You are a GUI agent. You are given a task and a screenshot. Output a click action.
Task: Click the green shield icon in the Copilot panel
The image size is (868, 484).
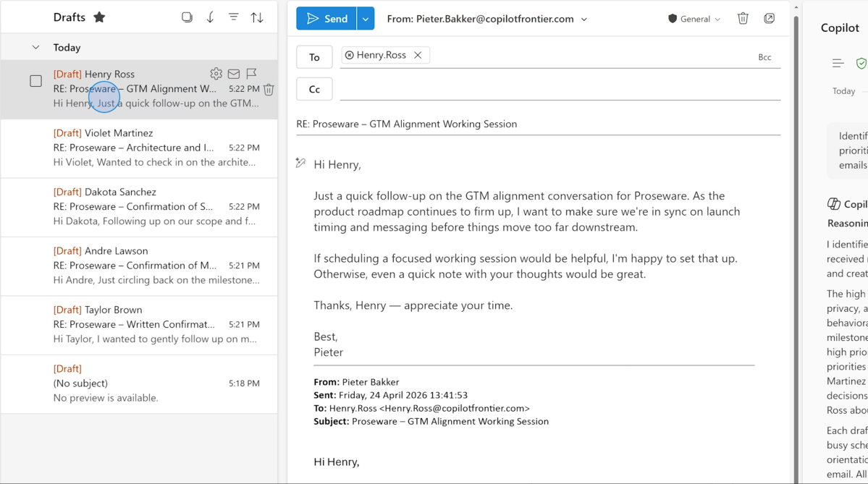point(861,63)
